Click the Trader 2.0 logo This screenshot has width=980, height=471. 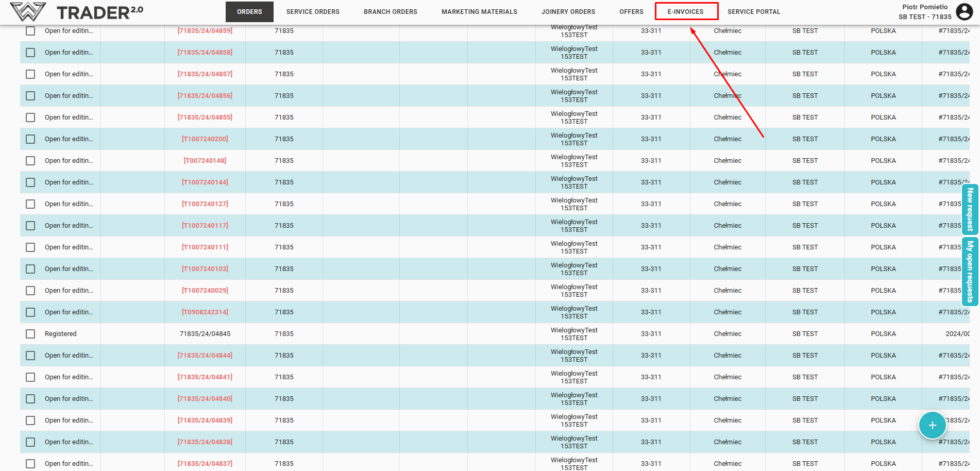[x=76, y=12]
